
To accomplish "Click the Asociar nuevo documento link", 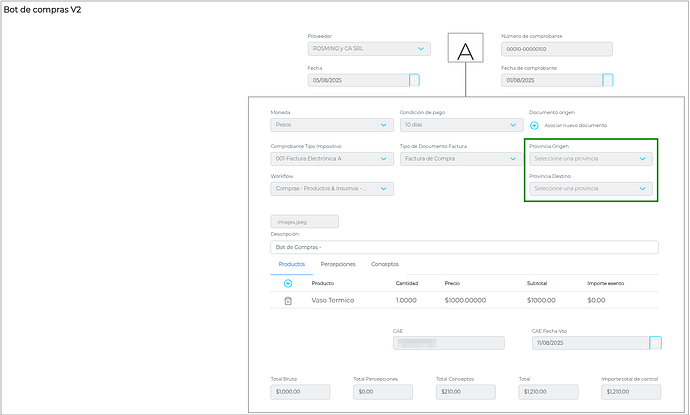I will [575, 125].
